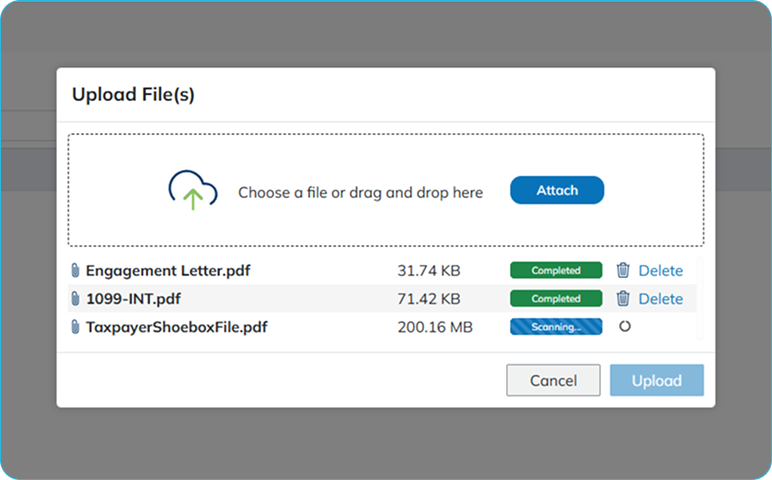This screenshot has width=772, height=480.
Task: Click paperclip icon beside 1099-INT.pdf
Action: coord(75,299)
